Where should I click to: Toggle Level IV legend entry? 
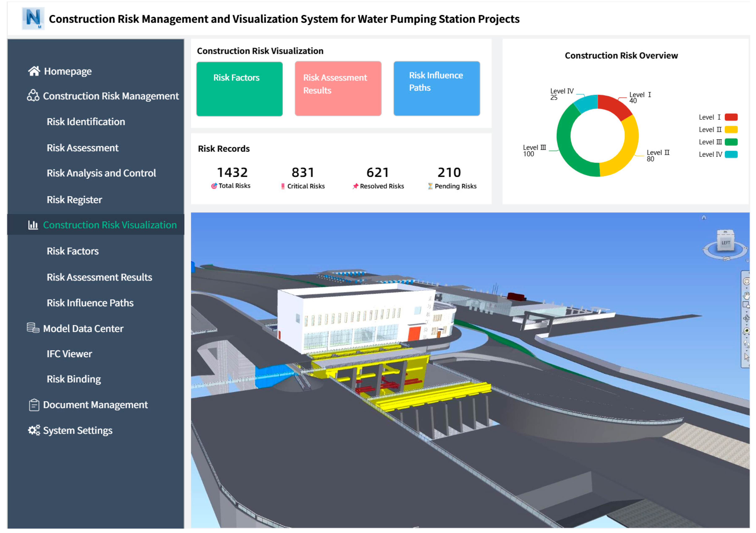pos(718,155)
